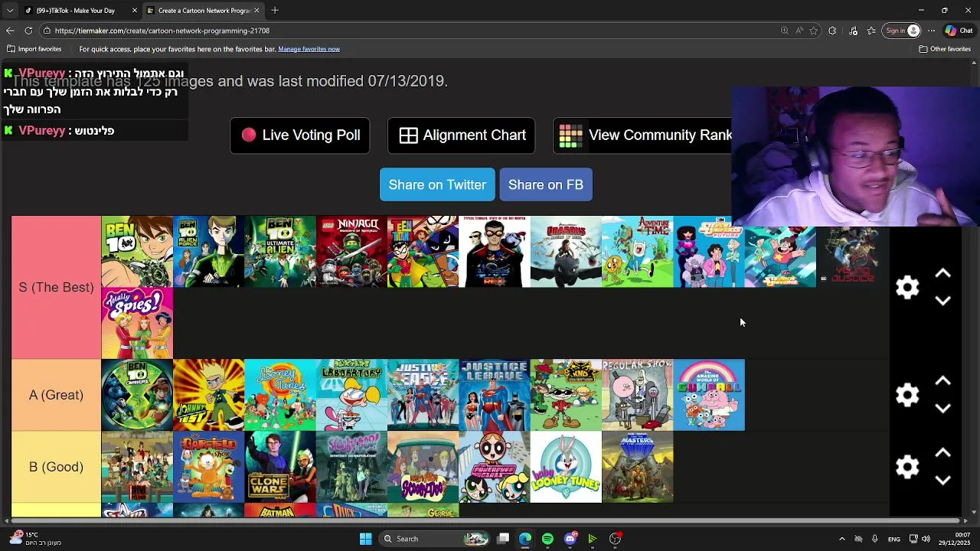980x551 pixels.
Task: Share on Twitter
Action: [437, 184]
